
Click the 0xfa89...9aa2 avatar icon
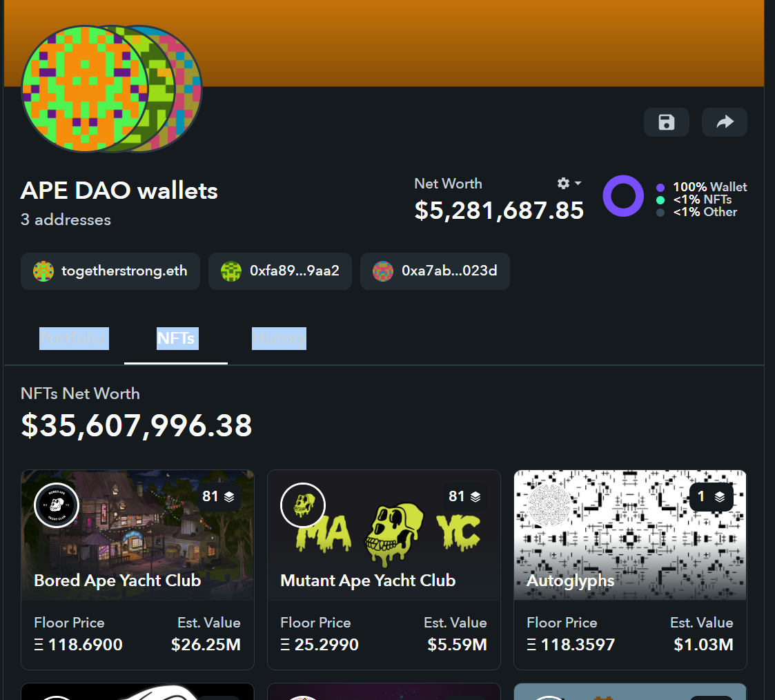click(x=230, y=271)
